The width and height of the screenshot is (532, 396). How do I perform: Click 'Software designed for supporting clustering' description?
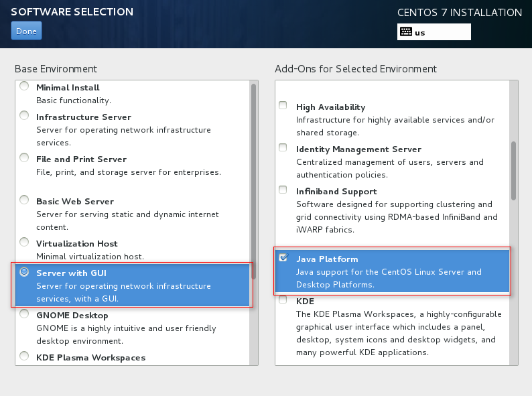[397, 217]
